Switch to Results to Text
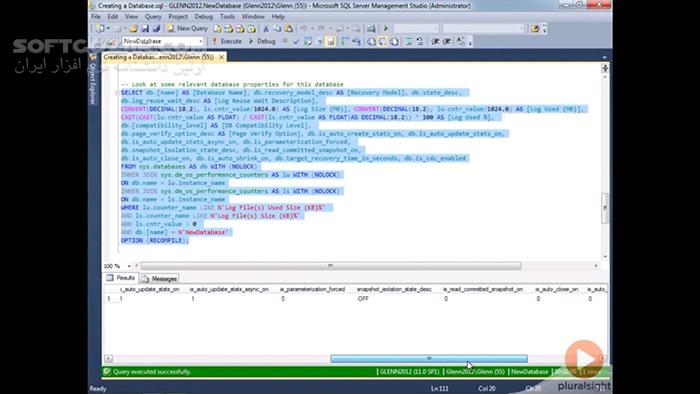Screen dimensions: 700x394 point(371,41)
